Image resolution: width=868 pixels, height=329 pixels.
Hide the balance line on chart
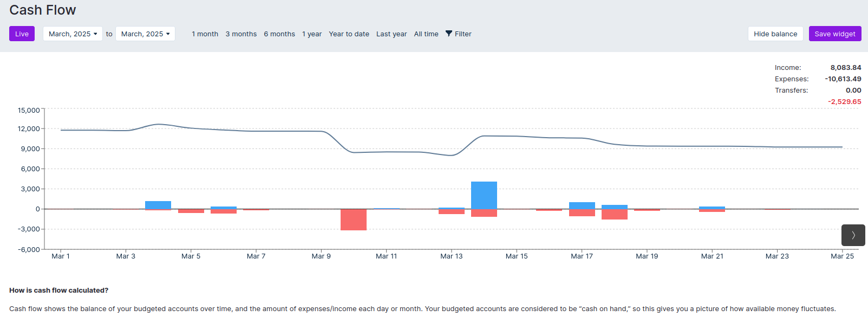coord(775,34)
